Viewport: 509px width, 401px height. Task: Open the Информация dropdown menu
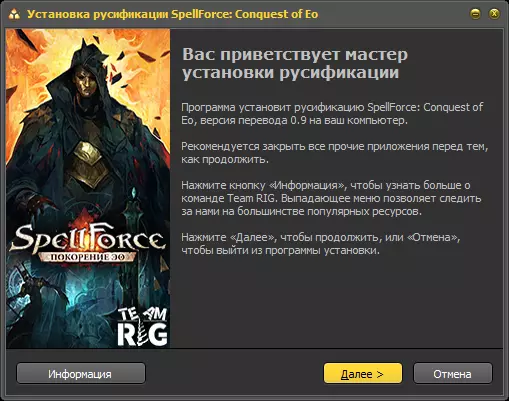81,373
